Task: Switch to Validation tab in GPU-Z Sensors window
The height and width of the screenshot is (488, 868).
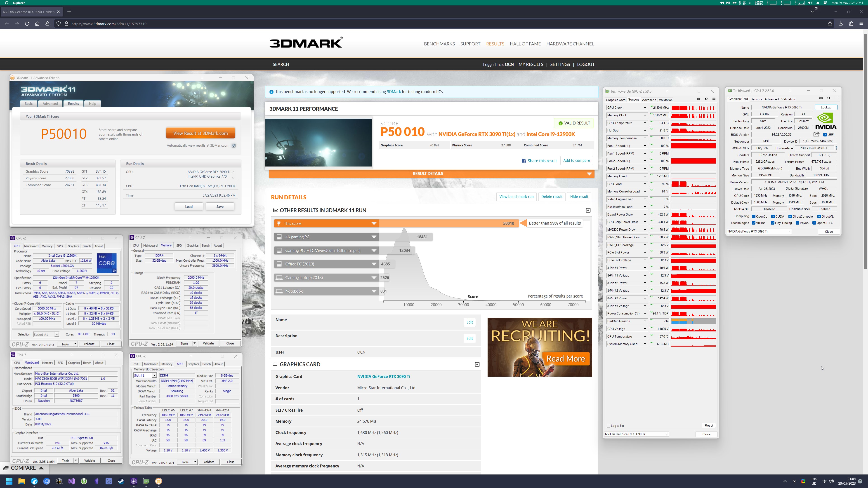Action: coord(665,100)
